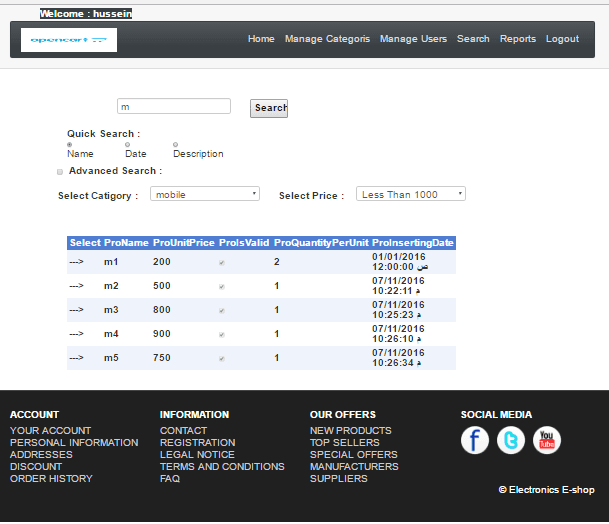The width and height of the screenshot is (609, 524).
Task: Toggle the ProIsValid checkbox for m2
Action: [x=221, y=286]
